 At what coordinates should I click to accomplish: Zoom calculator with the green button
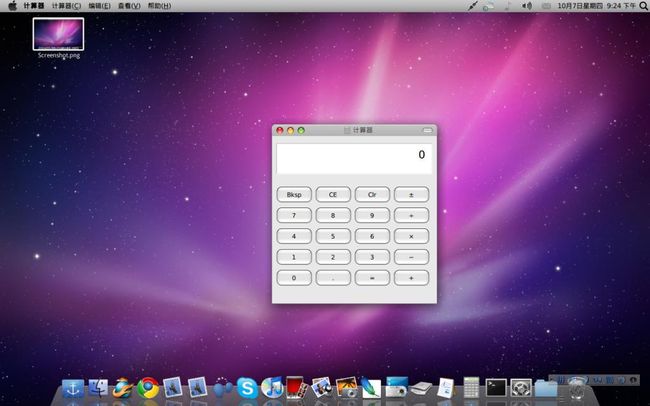(x=301, y=130)
